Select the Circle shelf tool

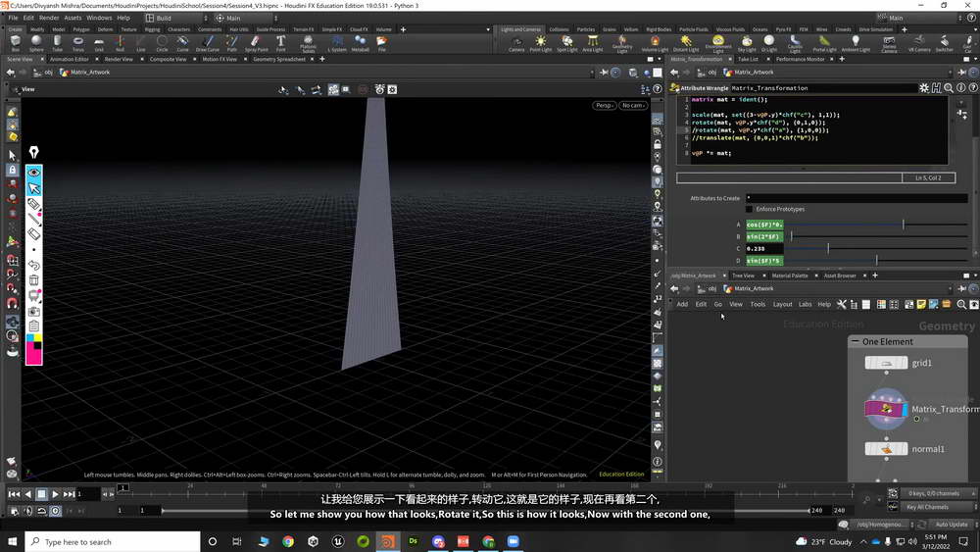[x=162, y=43]
